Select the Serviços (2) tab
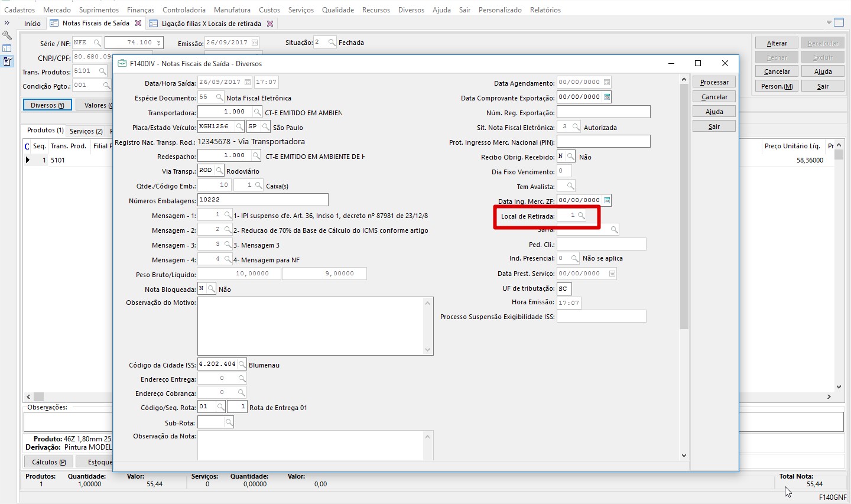Screen dimensions: 851x504 86,131
